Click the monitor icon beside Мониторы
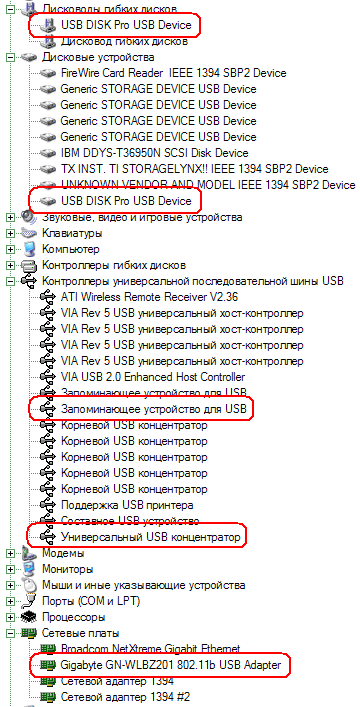The height and width of the screenshot is (707, 360). point(28,569)
